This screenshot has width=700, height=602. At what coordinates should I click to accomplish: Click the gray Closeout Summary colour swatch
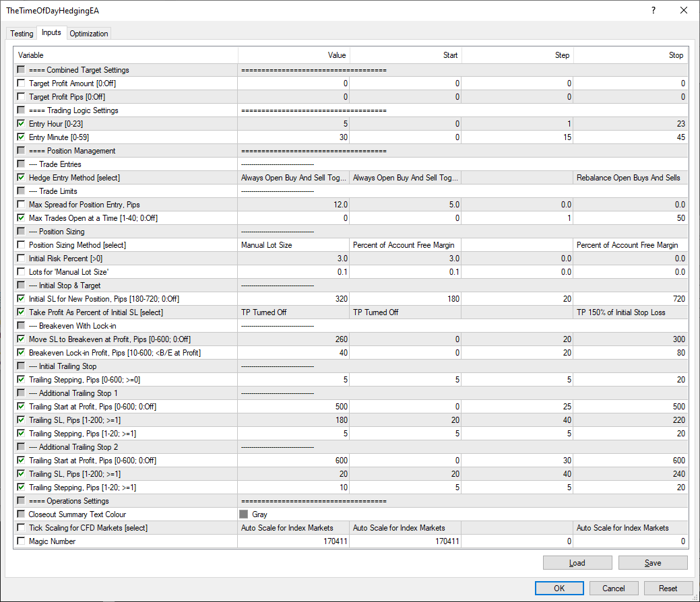[x=244, y=514]
